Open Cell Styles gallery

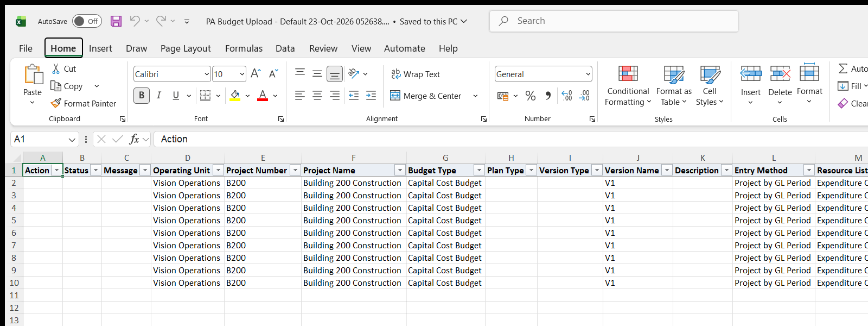tap(710, 86)
